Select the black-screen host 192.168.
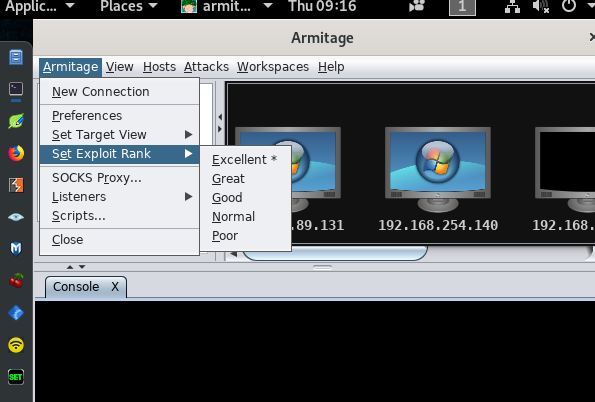595x402 pixels. pyautogui.click(x=565, y=169)
